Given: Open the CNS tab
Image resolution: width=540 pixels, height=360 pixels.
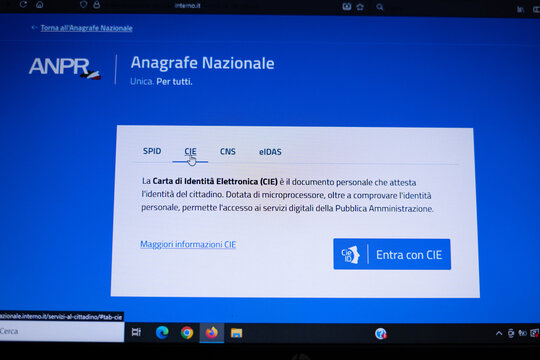Looking at the screenshot, I should click(x=228, y=152).
